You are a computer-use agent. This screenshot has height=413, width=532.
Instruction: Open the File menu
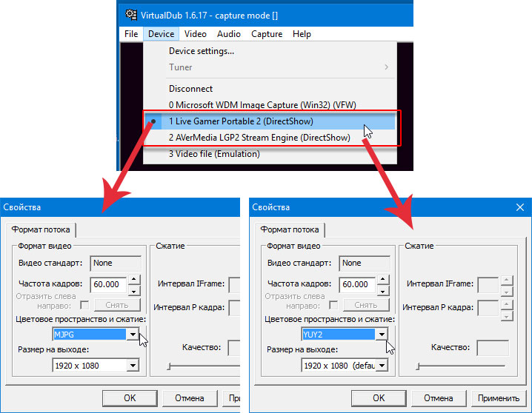tap(131, 34)
